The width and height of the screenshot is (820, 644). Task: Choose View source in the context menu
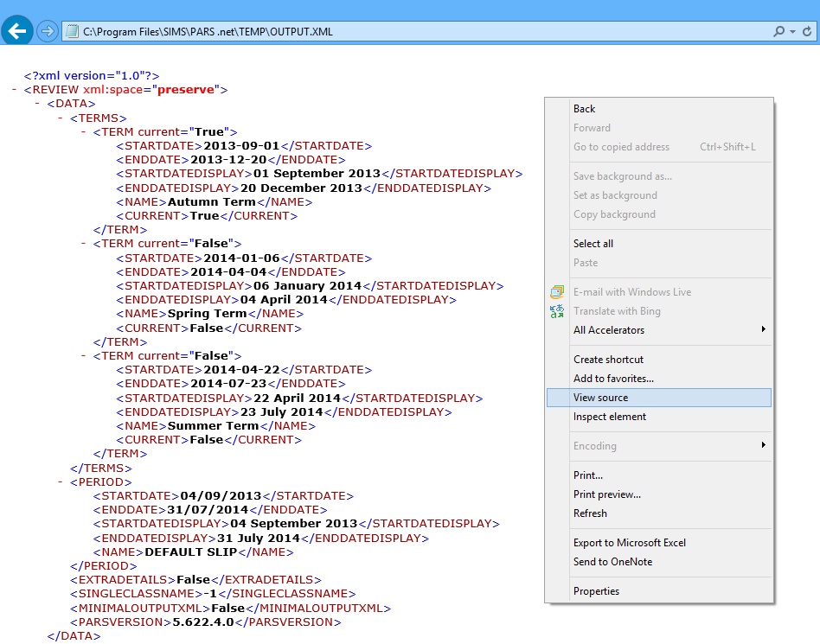[658, 398]
